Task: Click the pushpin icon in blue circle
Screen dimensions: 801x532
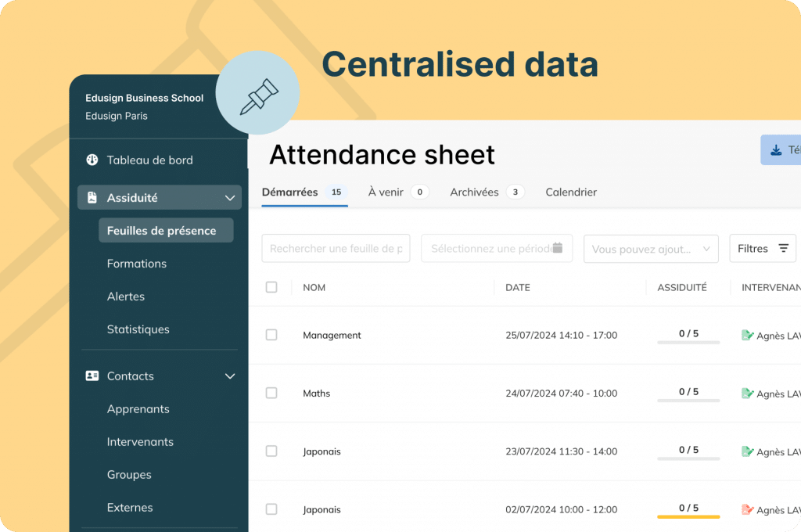Action: [259, 96]
